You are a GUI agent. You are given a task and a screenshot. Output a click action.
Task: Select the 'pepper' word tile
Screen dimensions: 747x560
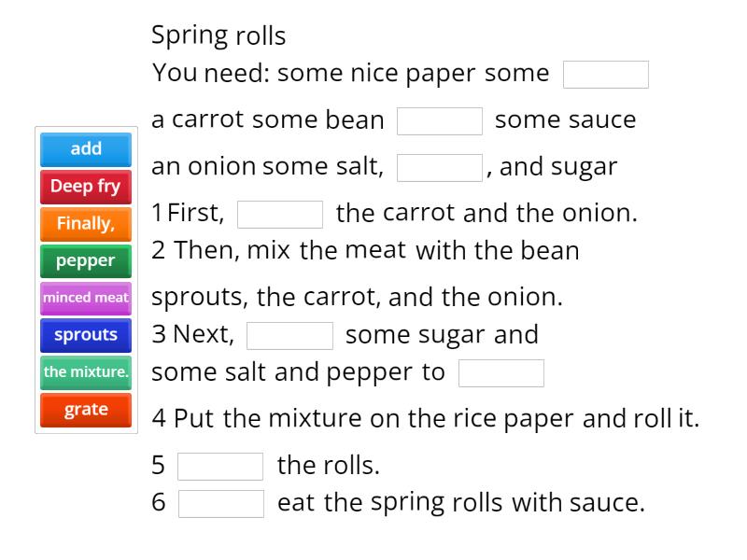pyautogui.click(x=86, y=261)
